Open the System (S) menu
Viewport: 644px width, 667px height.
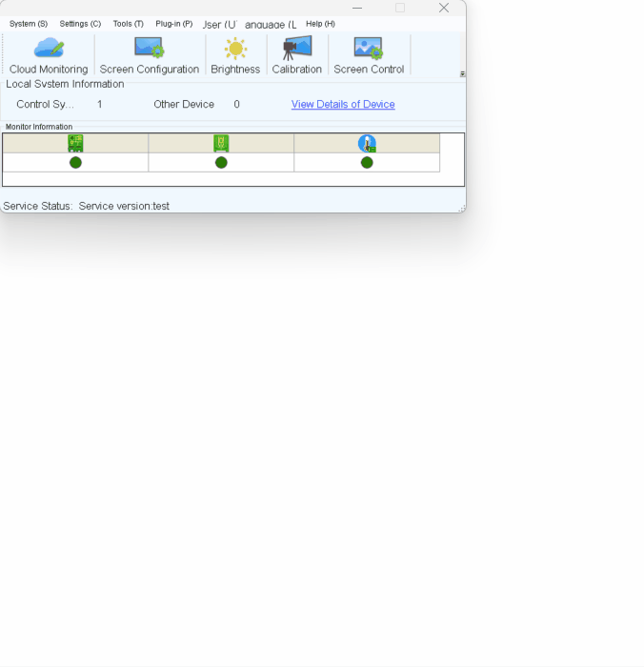click(29, 24)
